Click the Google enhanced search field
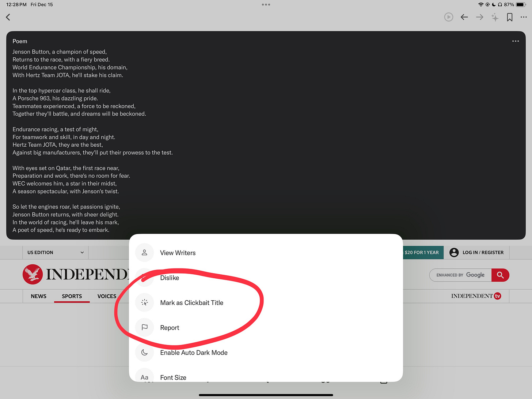532x399 pixels. pos(460,275)
